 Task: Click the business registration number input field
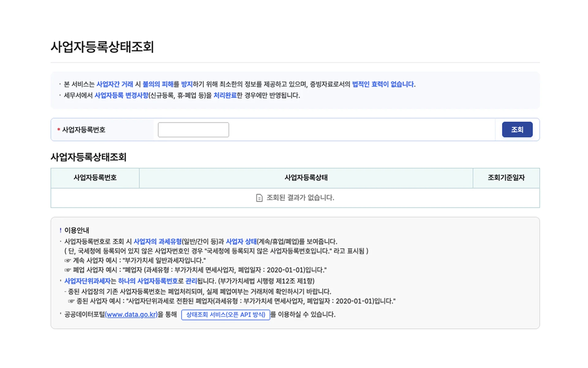click(193, 130)
